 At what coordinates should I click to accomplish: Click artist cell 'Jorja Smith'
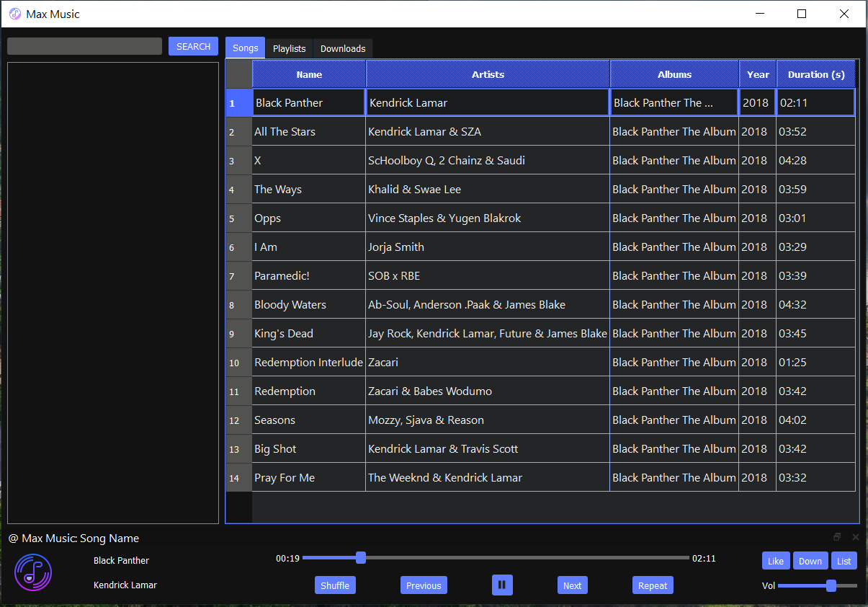(488, 247)
